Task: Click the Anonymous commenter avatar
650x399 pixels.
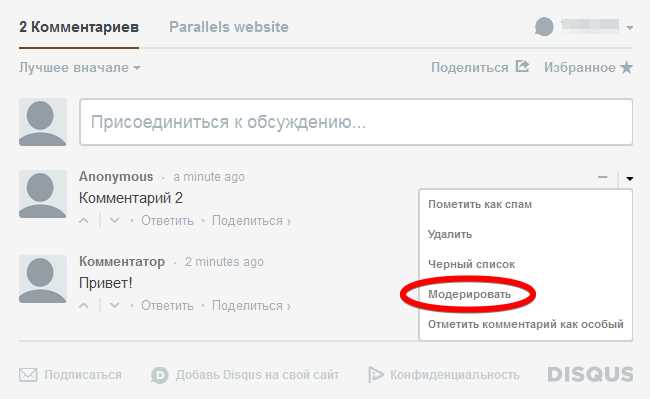Action: [x=42, y=194]
